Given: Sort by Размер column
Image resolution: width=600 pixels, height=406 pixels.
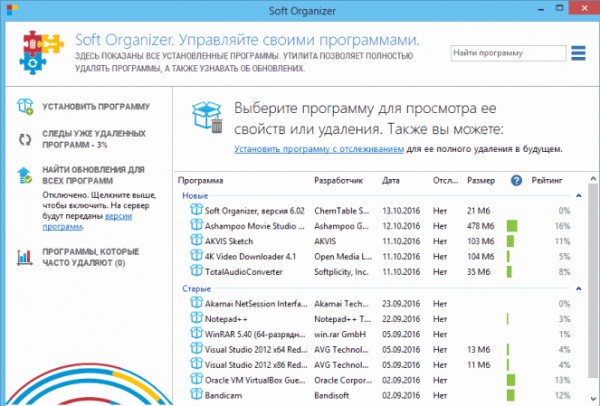Looking at the screenshot, I should (481, 181).
